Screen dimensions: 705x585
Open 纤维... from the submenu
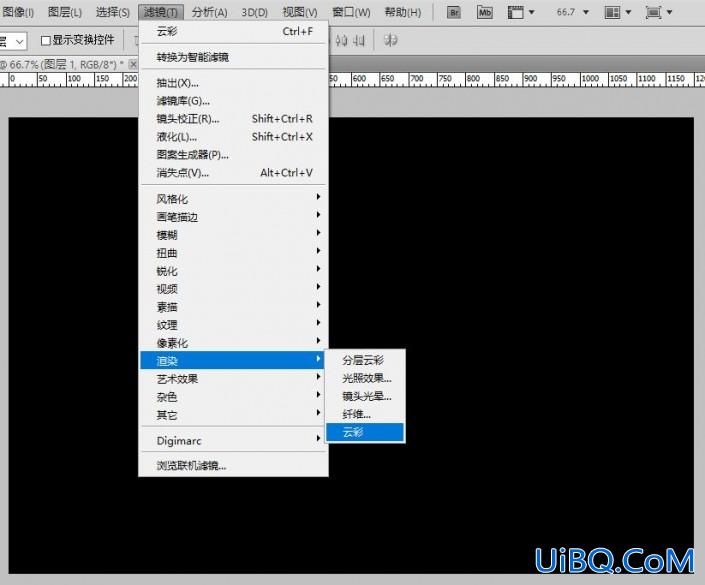(x=365, y=414)
